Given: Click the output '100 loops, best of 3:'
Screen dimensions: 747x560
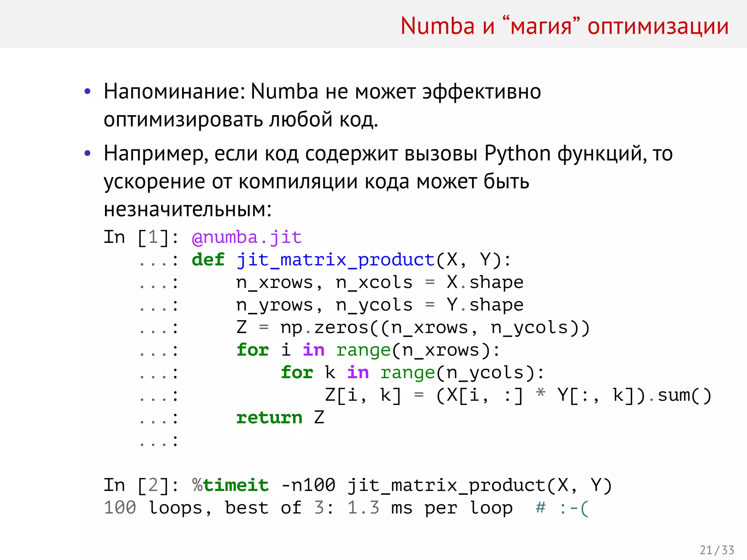Looking at the screenshot, I should click(218, 508).
